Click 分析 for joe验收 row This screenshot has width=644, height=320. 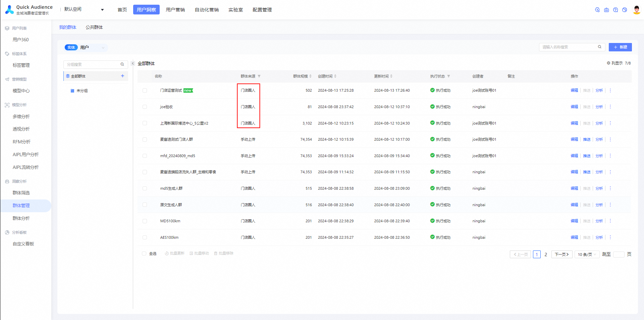(599, 107)
